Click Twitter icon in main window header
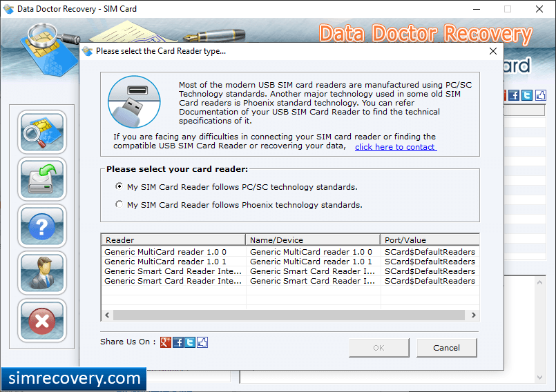Viewport: 556px width, 392px height. pos(527,95)
